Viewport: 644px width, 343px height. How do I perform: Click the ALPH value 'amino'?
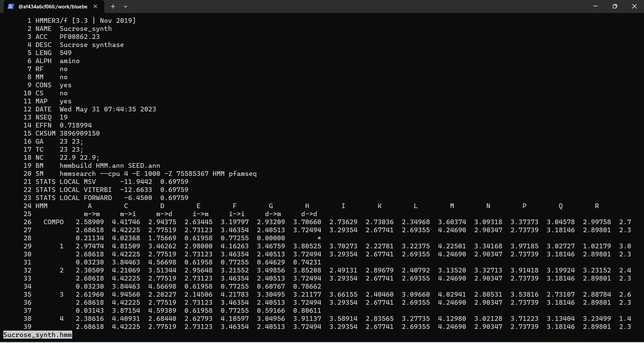[x=70, y=61]
